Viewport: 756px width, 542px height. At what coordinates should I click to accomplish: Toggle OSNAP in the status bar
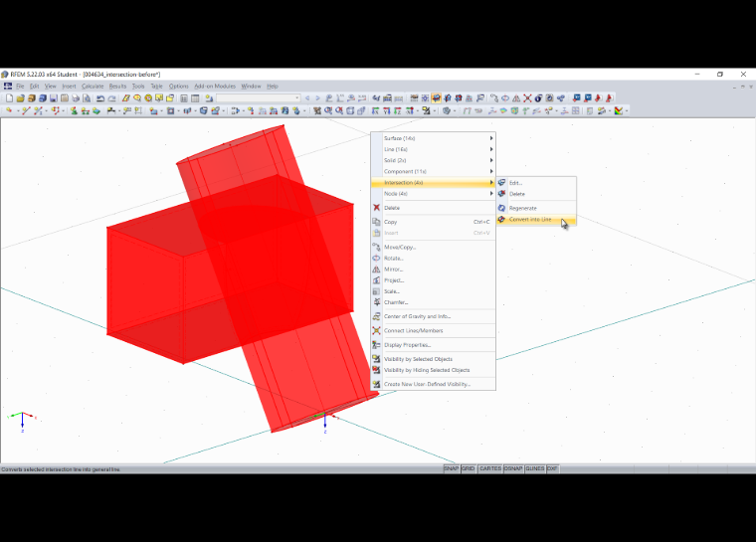[x=513, y=468]
